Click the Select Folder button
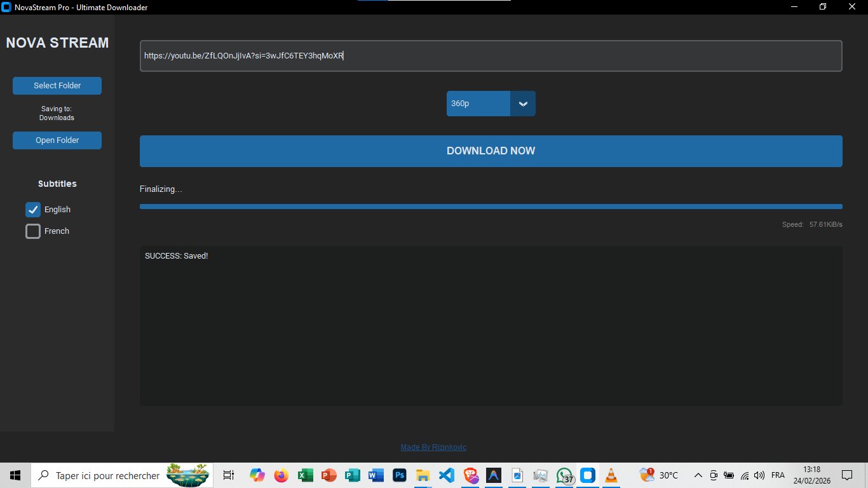This screenshot has width=868, height=488. 57,86
